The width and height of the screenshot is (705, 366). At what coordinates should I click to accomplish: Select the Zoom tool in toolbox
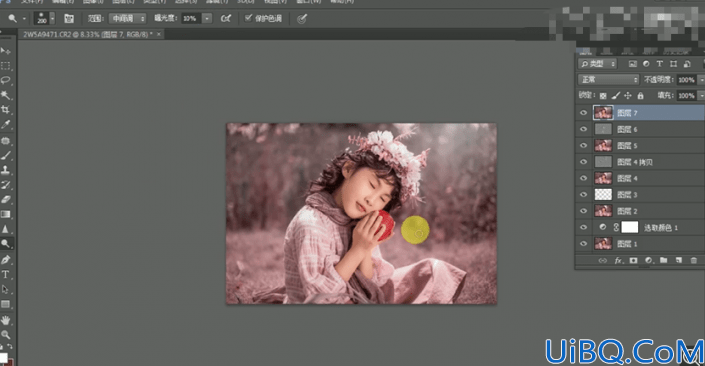5,335
